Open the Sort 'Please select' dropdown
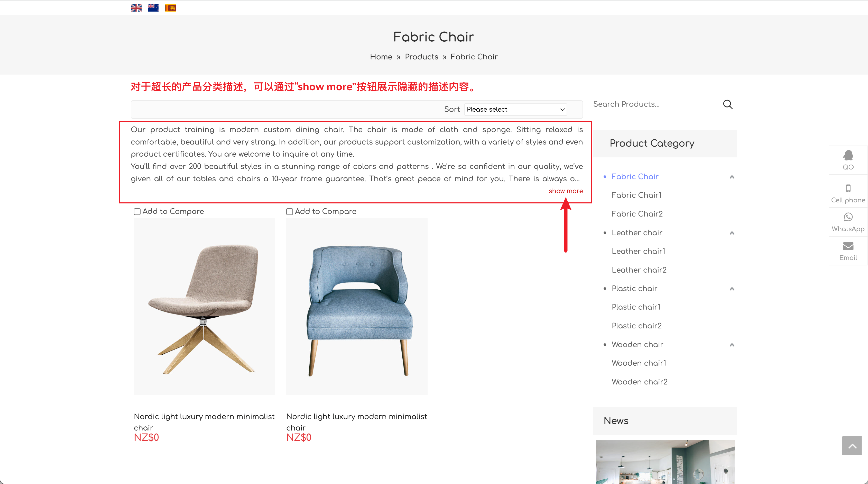 click(x=515, y=109)
